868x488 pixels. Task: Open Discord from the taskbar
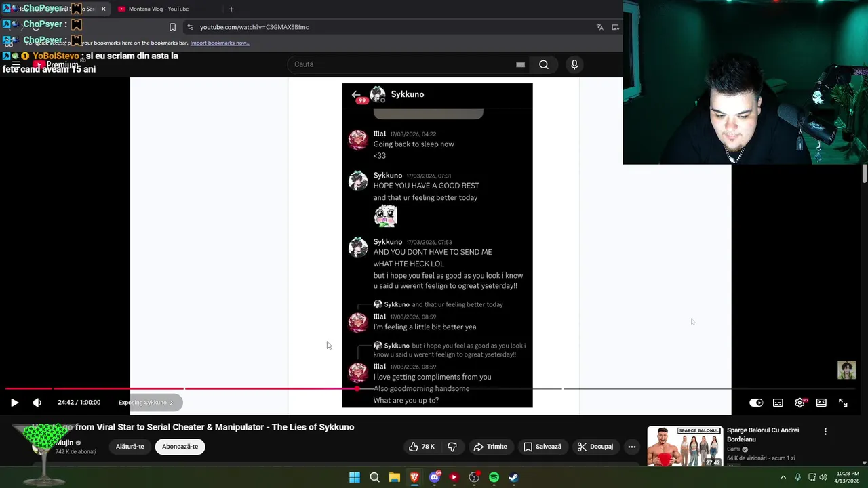pyautogui.click(x=435, y=477)
